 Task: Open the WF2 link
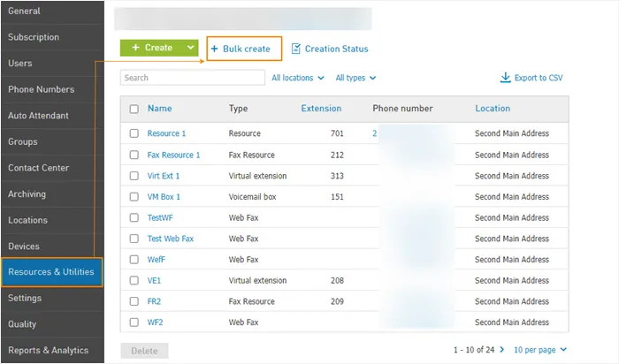(155, 322)
